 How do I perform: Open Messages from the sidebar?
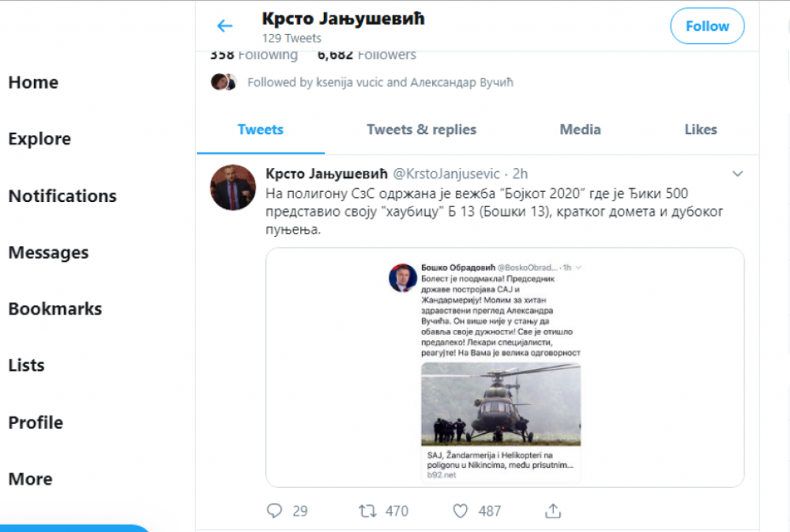49,253
